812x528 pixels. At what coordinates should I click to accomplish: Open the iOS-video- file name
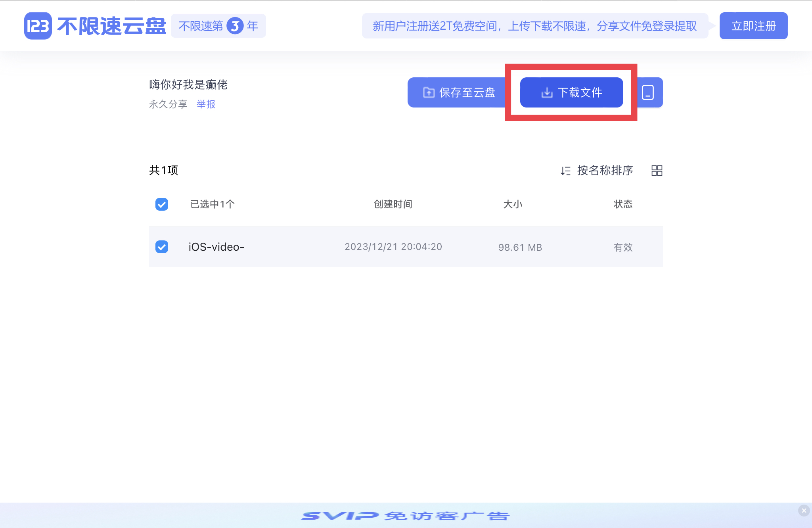point(216,247)
